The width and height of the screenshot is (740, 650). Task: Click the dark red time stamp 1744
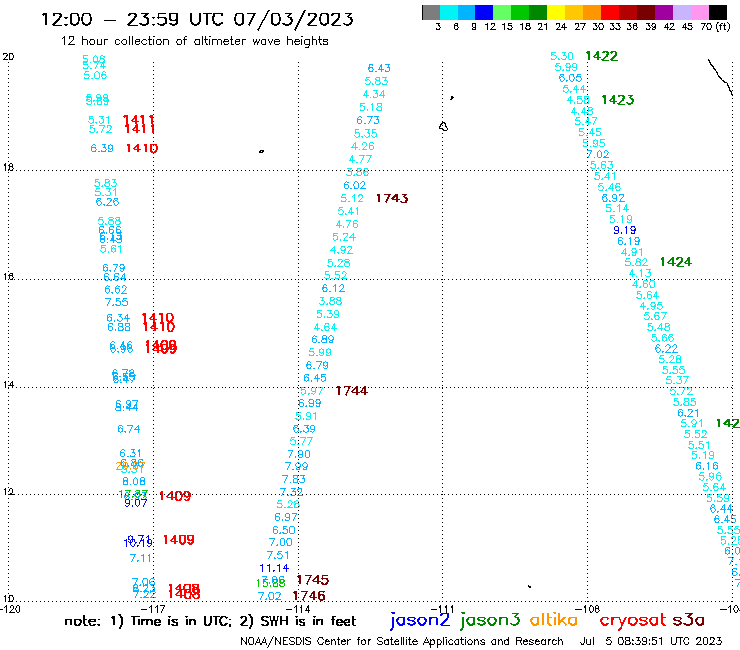click(352, 391)
